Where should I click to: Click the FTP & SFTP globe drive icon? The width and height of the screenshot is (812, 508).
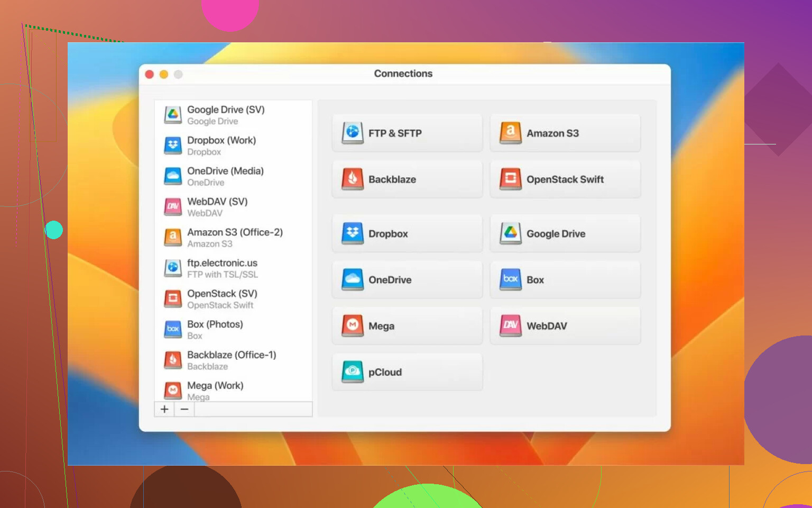click(353, 133)
